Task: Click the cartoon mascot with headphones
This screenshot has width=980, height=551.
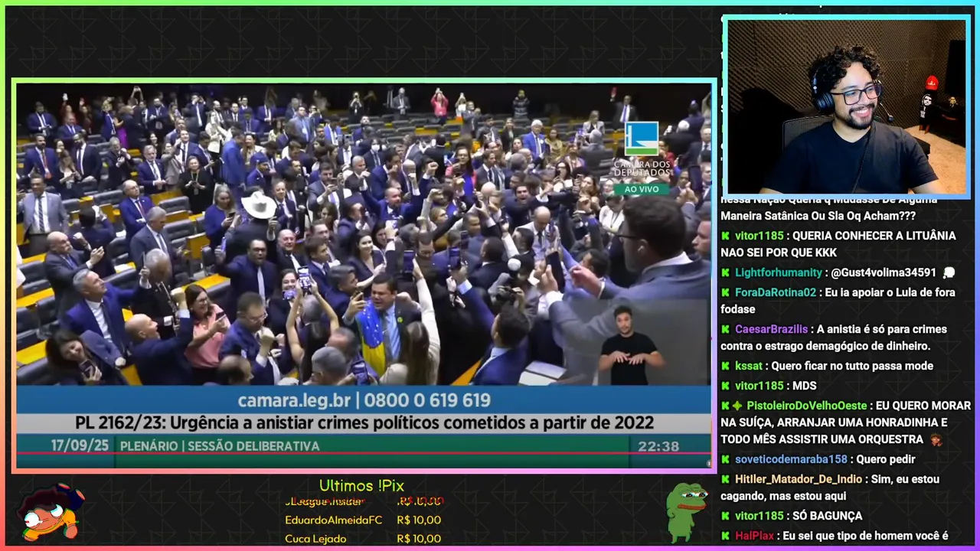Action: pos(51,511)
